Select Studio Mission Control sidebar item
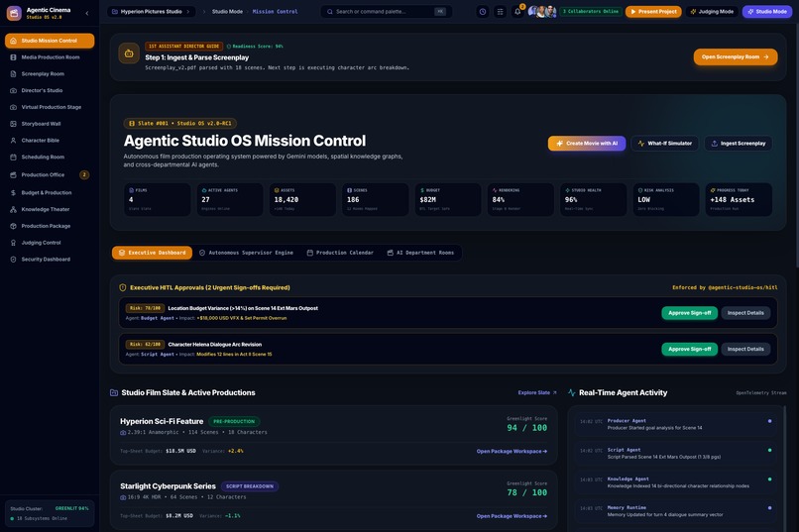 pos(50,41)
